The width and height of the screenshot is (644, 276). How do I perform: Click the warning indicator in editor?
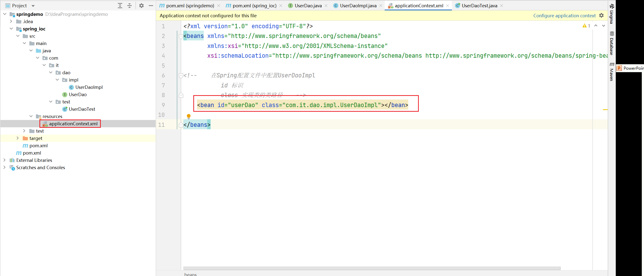(x=586, y=26)
